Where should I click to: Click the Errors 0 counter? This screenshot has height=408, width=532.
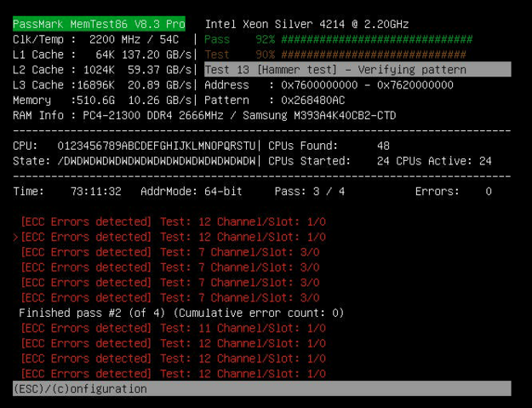tap(454, 192)
